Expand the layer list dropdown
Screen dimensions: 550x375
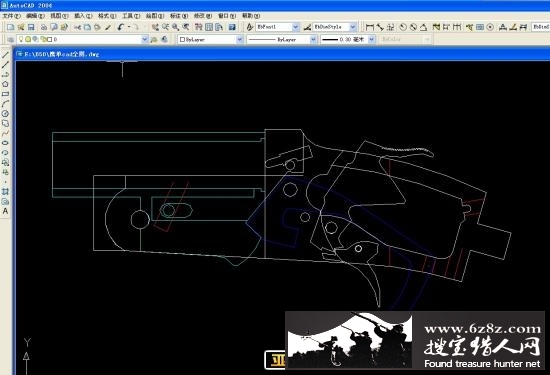145,40
